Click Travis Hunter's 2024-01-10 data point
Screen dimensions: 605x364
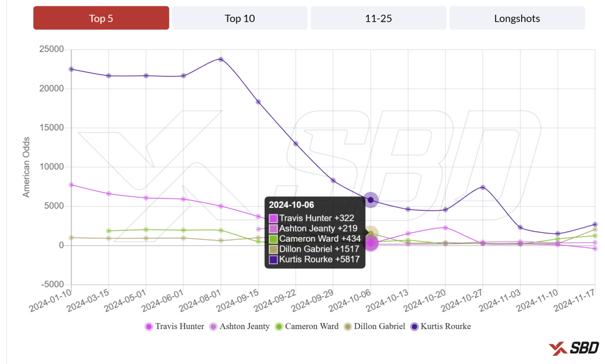click(71, 185)
